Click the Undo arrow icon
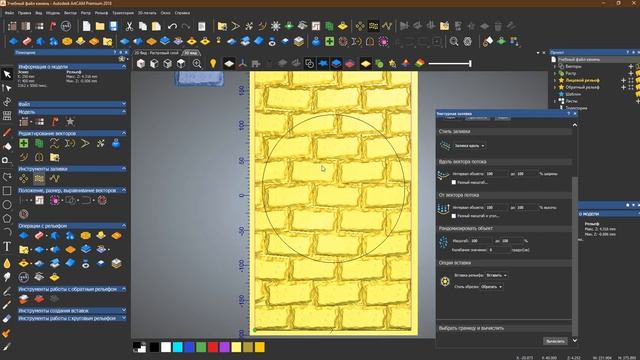Image resolution: width=640 pixels, height=360 pixels. tap(172, 27)
